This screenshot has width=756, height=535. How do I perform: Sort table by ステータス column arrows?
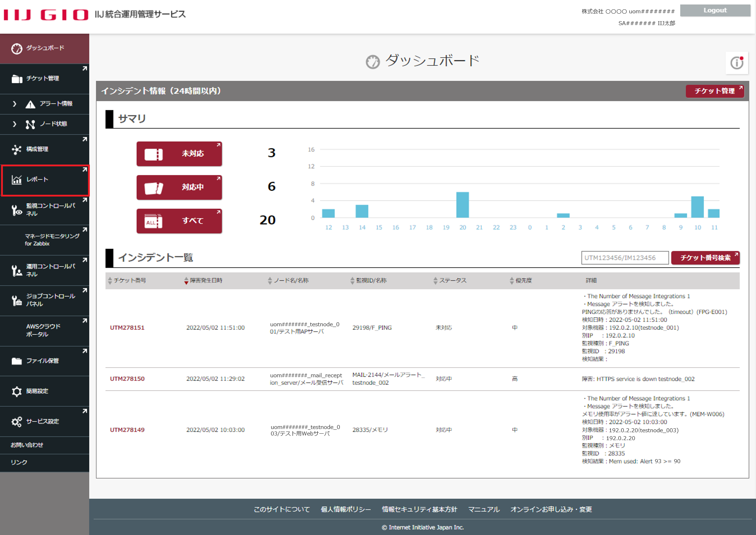[x=435, y=281]
